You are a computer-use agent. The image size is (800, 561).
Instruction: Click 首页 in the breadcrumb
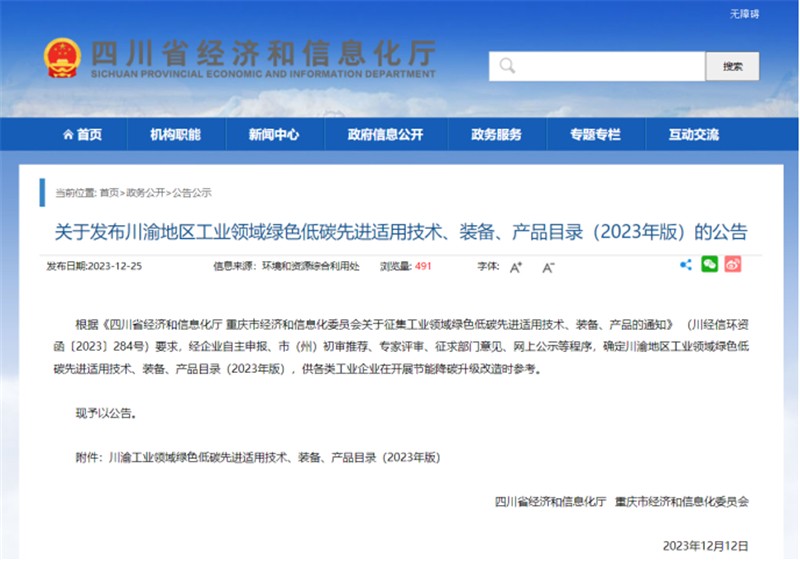click(x=108, y=192)
